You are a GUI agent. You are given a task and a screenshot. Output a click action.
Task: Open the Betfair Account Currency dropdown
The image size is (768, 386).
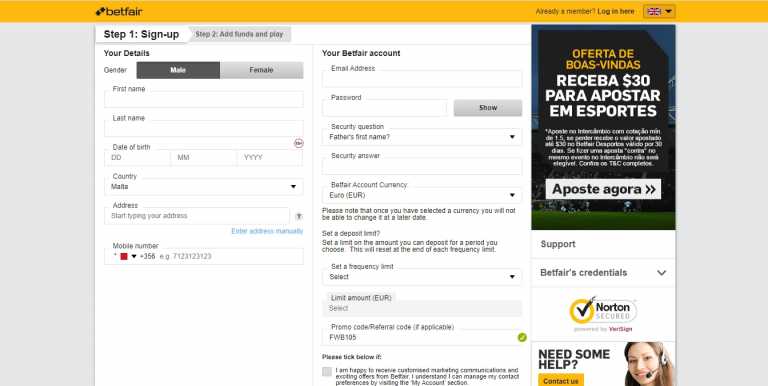(422, 195)
